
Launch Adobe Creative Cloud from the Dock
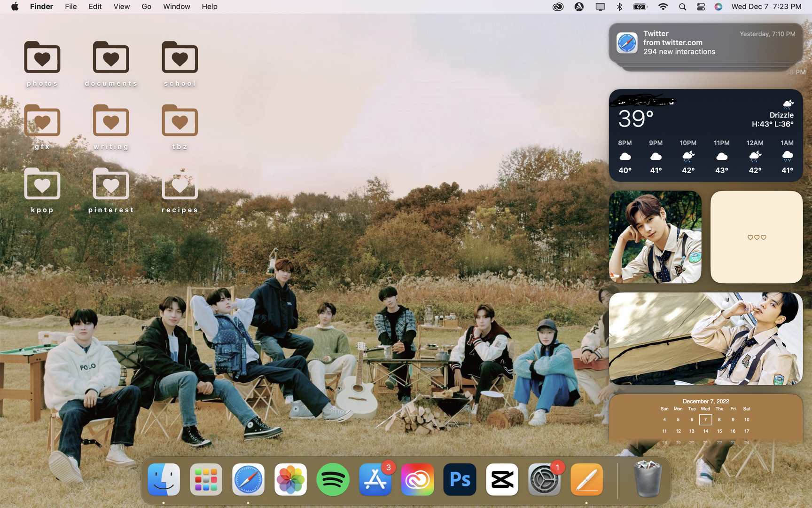pos(417,480)
